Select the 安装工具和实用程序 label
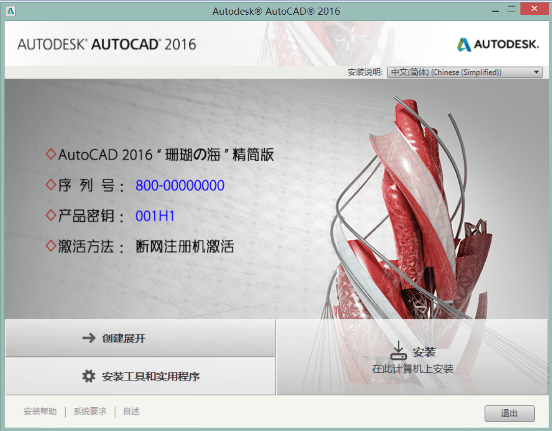The image size is (552, 431). [x=151, y=376]
